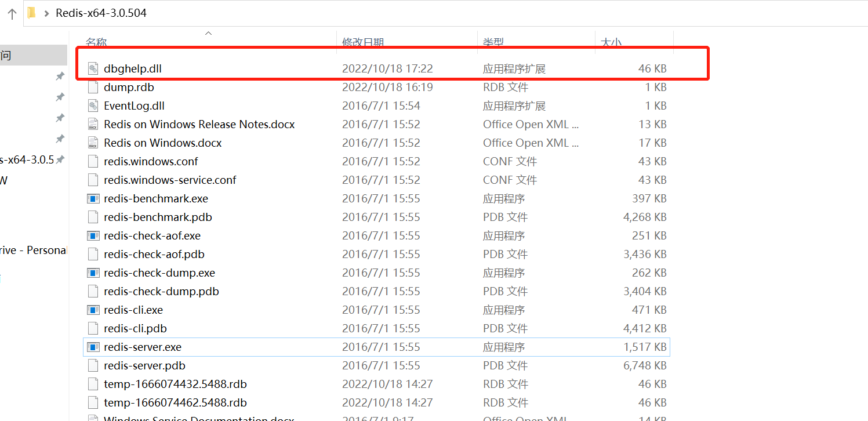This screenshot has height=421, width=868.
Task: Click the EventLog.dll file icon
Action: [93, 106]
